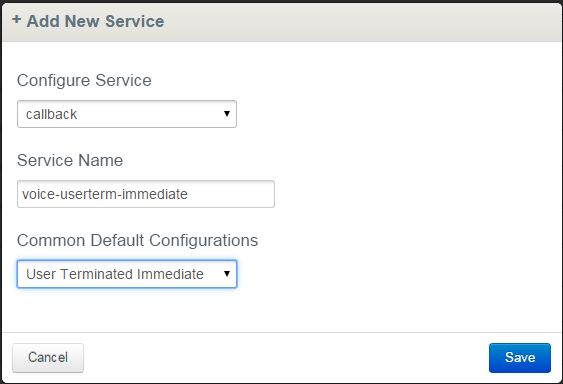Click blank dialog area to unfocus dropdown

coord(395,180)
